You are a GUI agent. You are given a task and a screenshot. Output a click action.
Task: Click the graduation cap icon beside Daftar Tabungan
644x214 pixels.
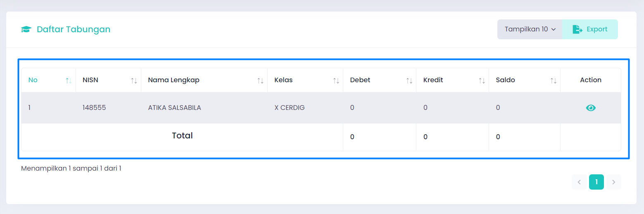pyautogui.click(x=26, y=29)
